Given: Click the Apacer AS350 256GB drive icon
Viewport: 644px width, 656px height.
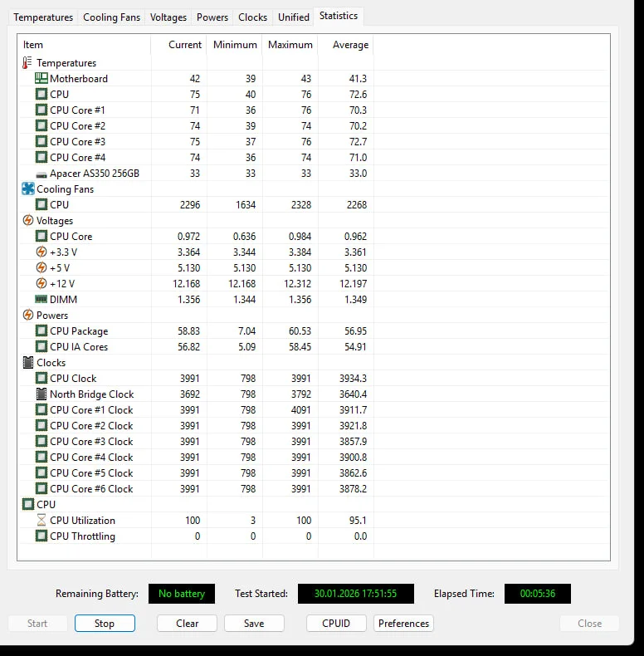Looking at the screenshot, I should point(41,174).
